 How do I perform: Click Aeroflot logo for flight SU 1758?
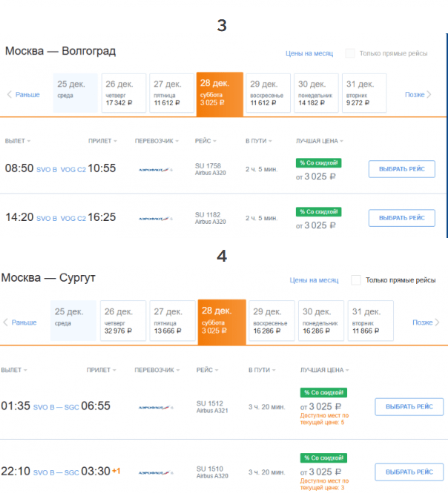pyautogui.click(x=156, y=169)
